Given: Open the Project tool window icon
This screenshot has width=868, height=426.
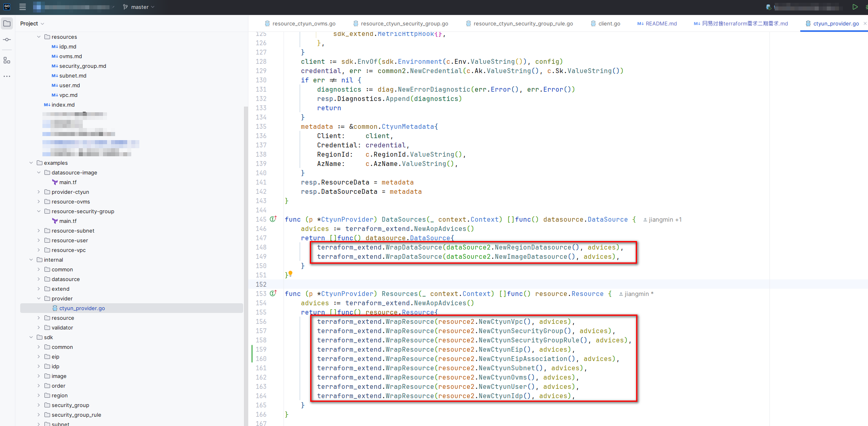Looking at the screenshot, I should coord(7,23).
